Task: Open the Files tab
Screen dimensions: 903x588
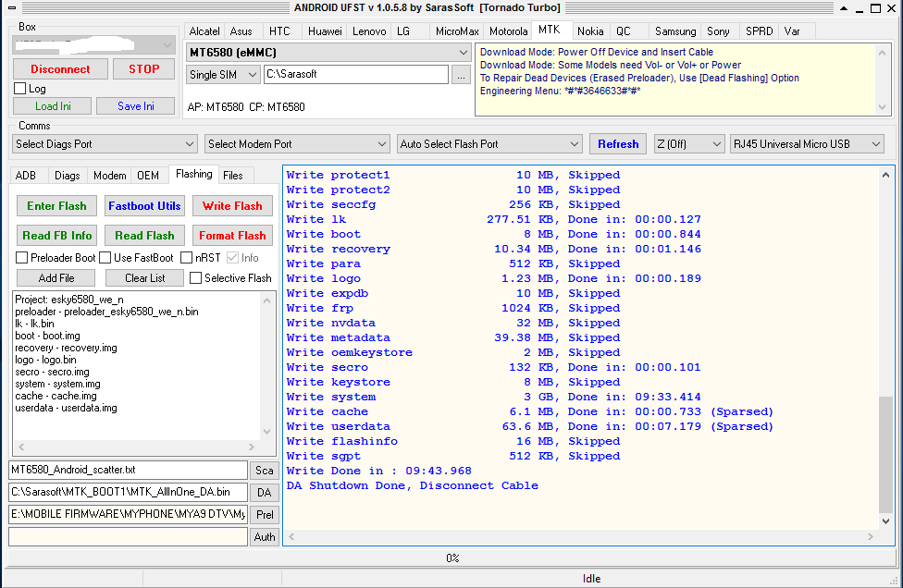Action: (232, 176)
